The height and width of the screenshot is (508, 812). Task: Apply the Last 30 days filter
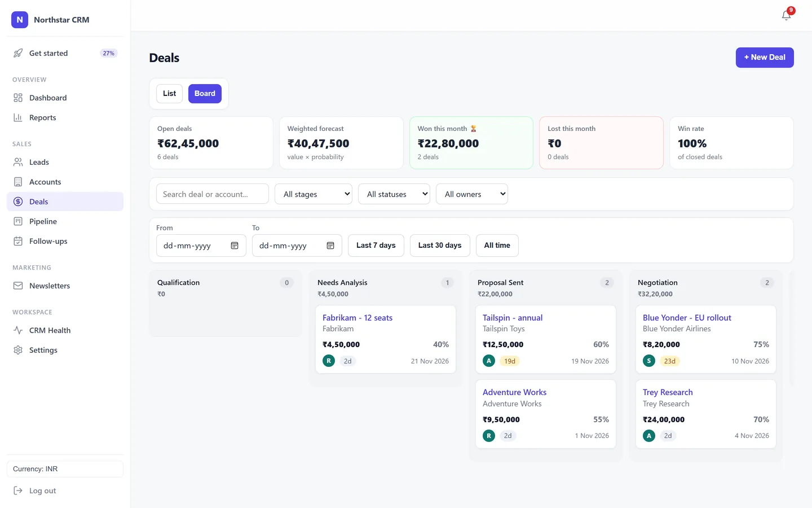[x=440, y=246]
